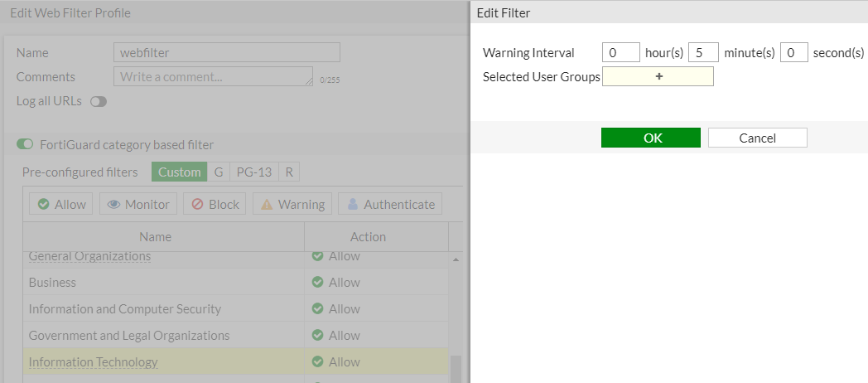Select the Custom pre-configured filter tab
The width and height of the screenshot is (868, 383).
point(179,172)
